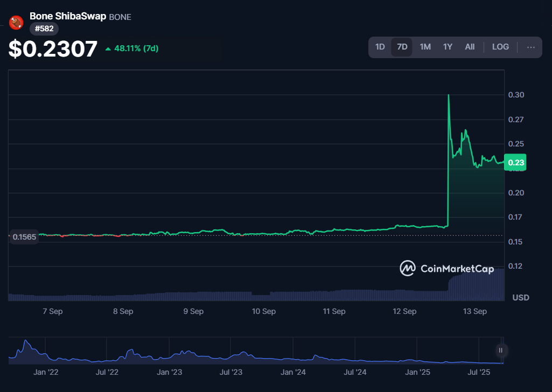Select the All time range tab
The height and width of the screenshot is (392, 552).
tap(470, 47)
